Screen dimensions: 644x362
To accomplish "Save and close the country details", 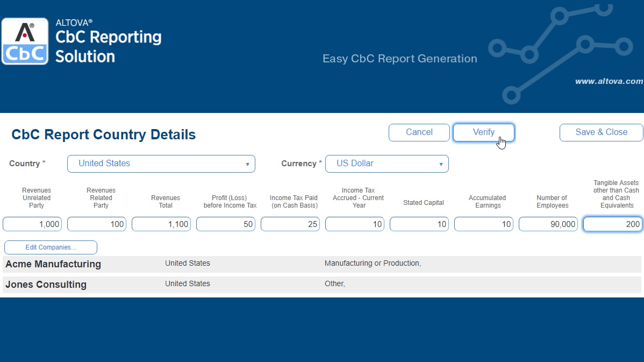I will (602, 132).
